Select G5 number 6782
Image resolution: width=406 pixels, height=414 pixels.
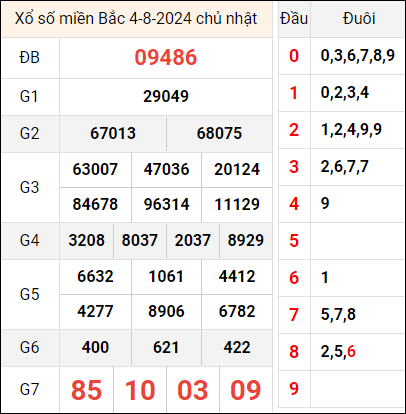pyautogui.click(x=237, y=311)
